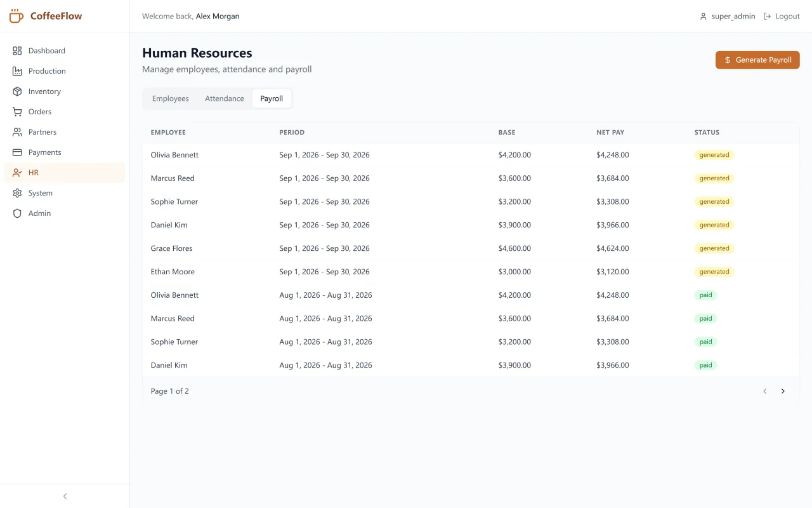Open the Orders sidebar menu item
Screen dimensions: 812x508
point(65,112)
